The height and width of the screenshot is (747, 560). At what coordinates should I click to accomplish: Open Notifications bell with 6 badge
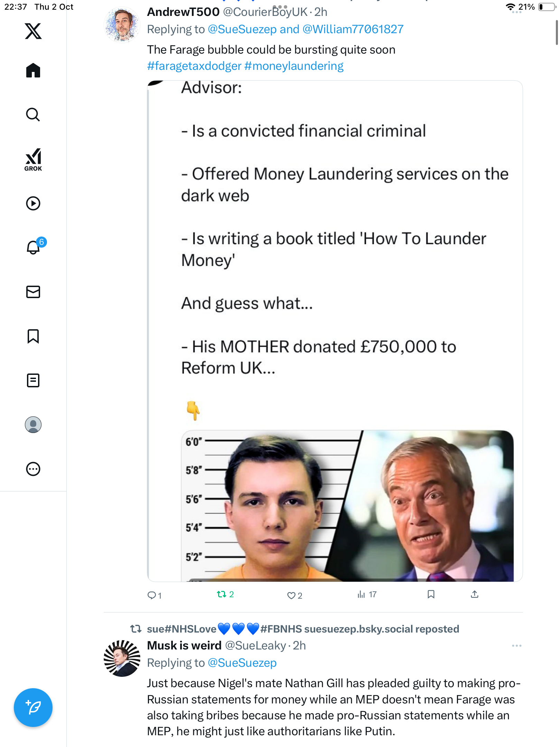point(34,247)
